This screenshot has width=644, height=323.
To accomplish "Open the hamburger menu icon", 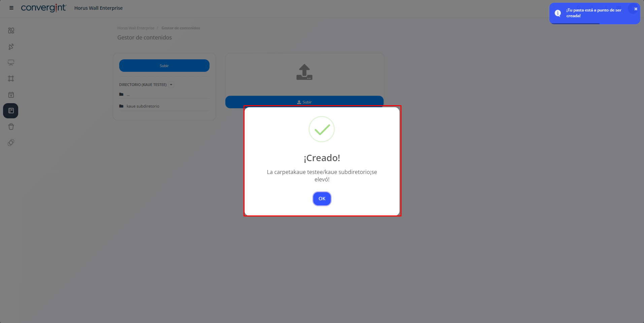I will pyautogui.click(x=11, y=8).
